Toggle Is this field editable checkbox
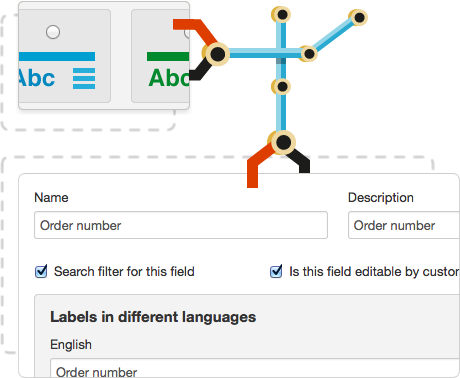The width and height of the screenshot is (460, 378). tap(276, 271)
